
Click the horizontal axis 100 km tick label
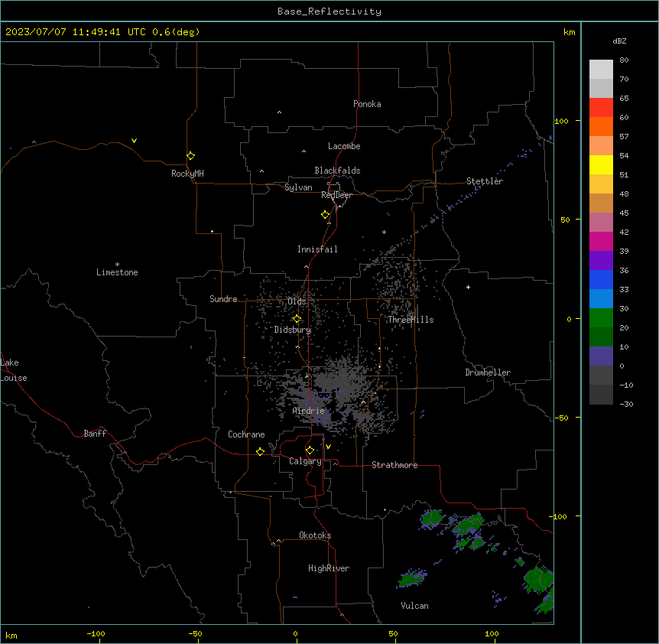coord(492,633)
